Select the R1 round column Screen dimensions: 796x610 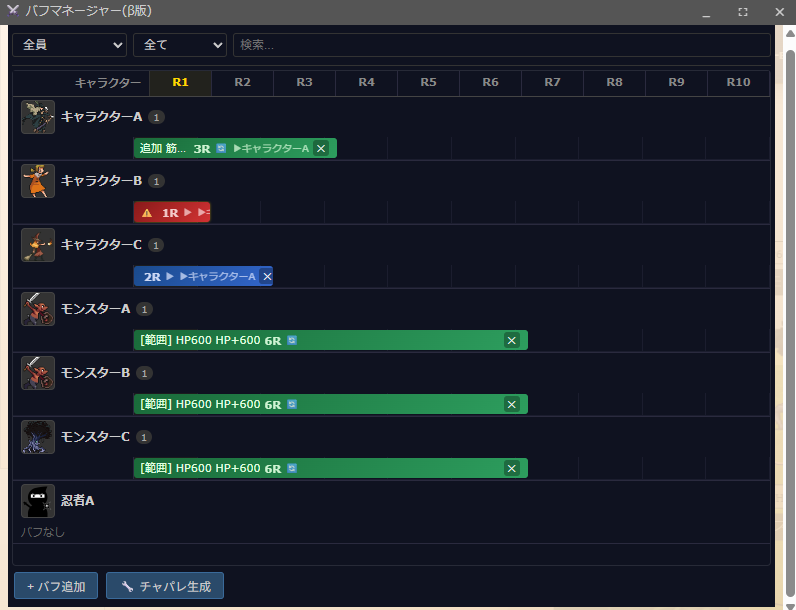180,83
